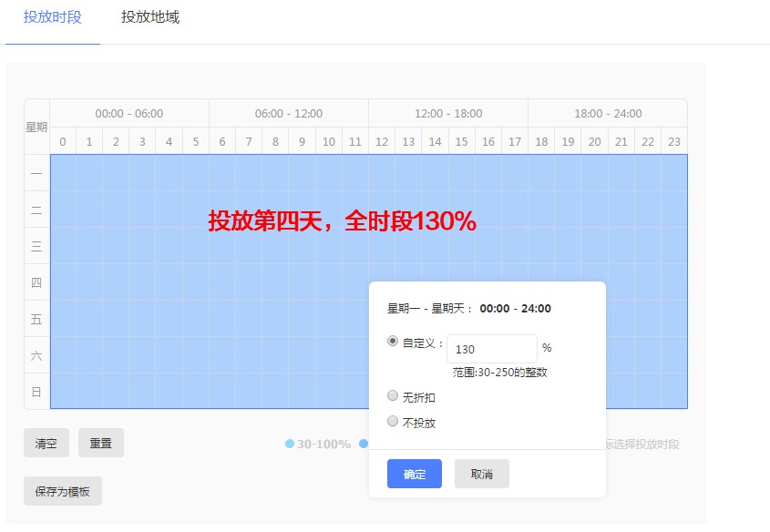The height and width of the screenshot is (532, 770).
Task: Switch to the 投放地域 tab
Action: pyautogui.click(x=150, y=16)
